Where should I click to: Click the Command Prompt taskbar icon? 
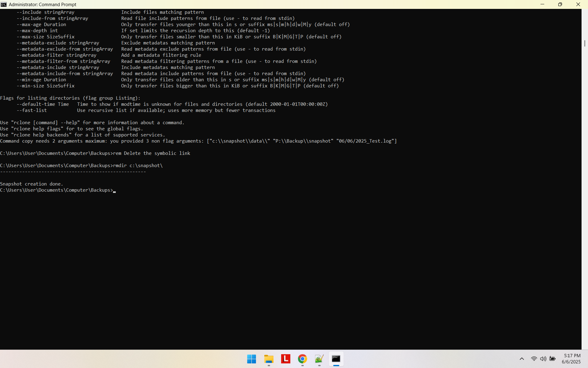click(336, 359)
